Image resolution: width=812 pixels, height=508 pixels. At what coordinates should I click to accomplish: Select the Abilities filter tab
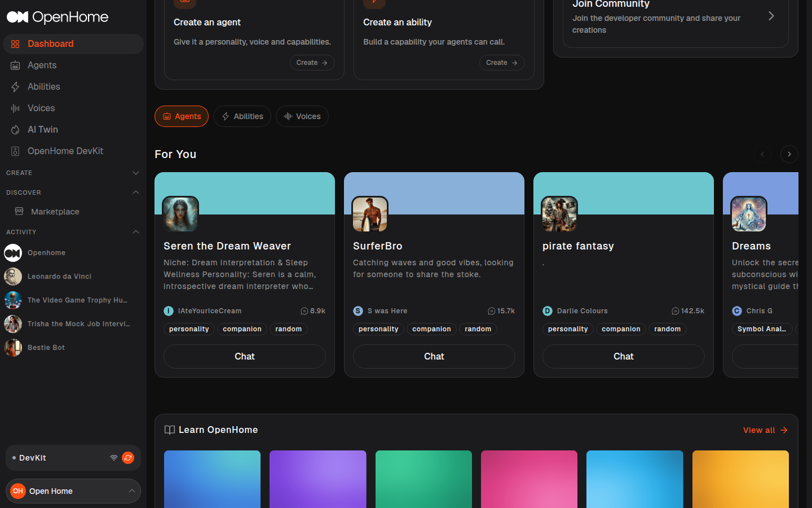(242, 116)
